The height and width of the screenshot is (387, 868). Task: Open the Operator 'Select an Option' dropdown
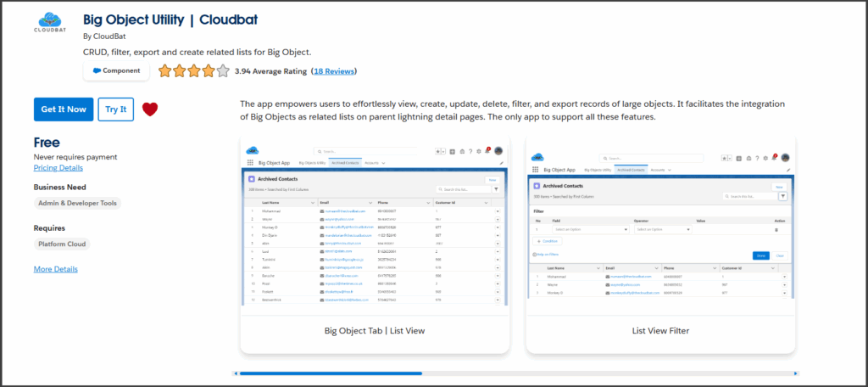tap(663, 229)
